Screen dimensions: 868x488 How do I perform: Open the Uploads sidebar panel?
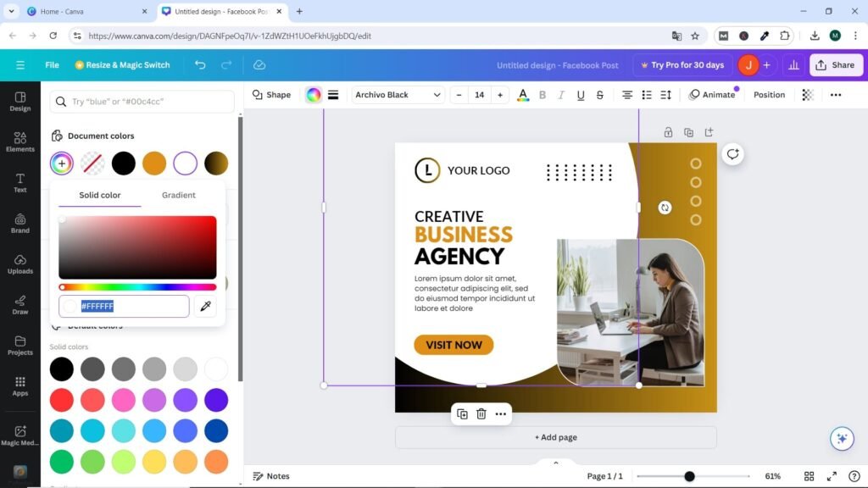[20, 263]
